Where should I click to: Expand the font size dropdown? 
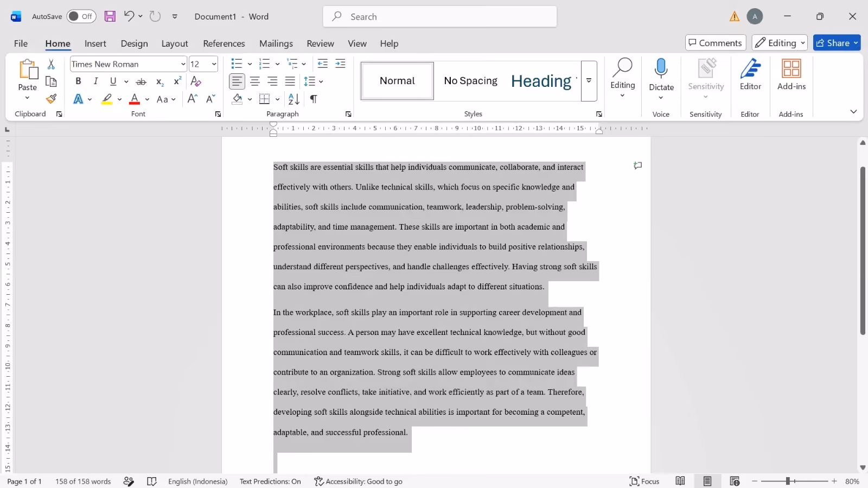pyautogui.click(x=214, y=64)
